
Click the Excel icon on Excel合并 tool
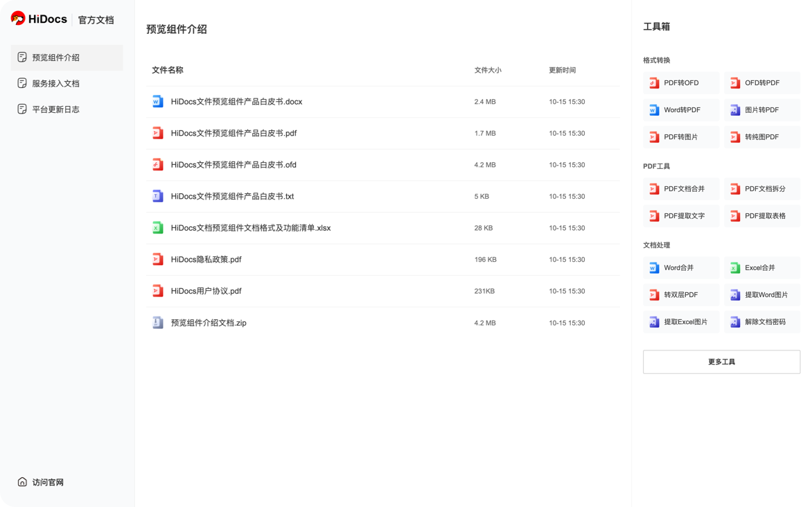[735, 268]
